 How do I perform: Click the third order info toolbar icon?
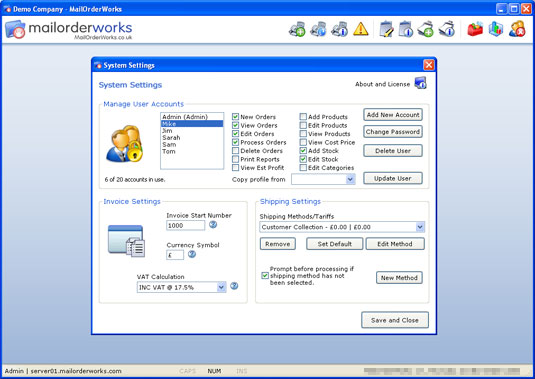click(339, 29)
